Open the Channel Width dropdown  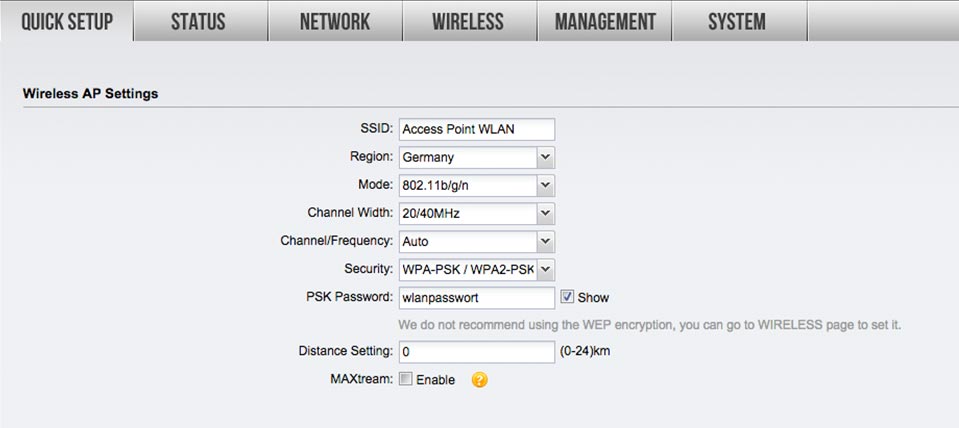[x=476, y=213]
